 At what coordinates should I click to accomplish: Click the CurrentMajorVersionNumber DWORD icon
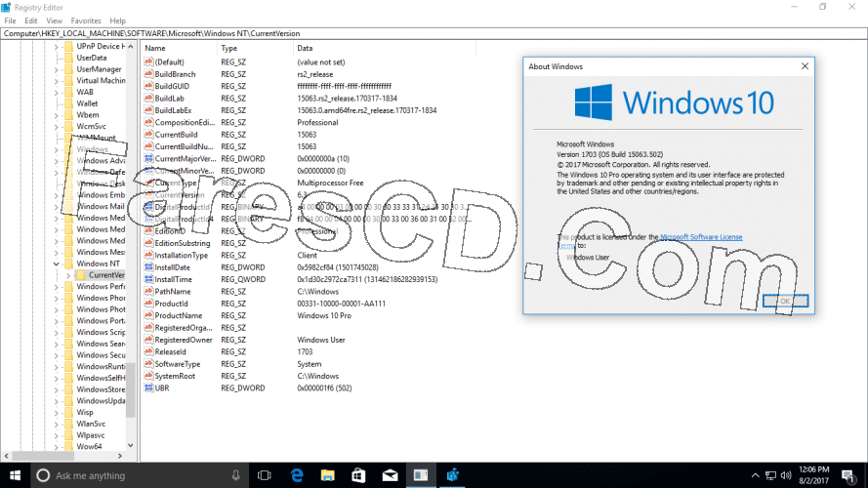click(x=148, y=158)
